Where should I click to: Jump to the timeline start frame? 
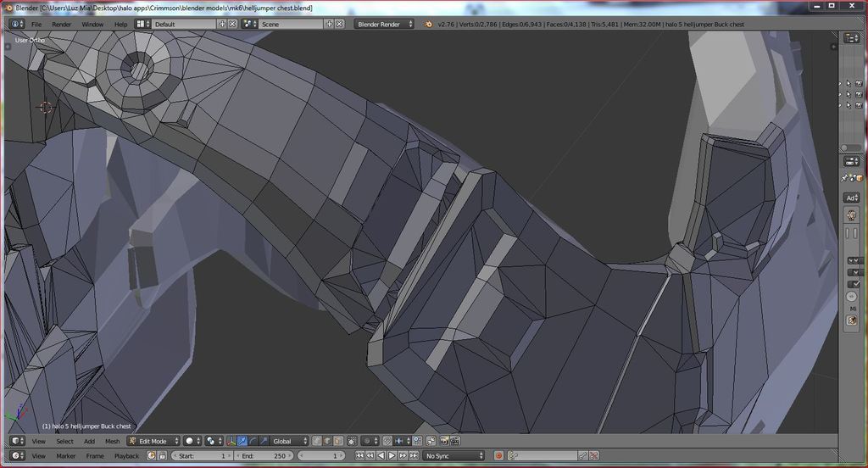point(359,456)
